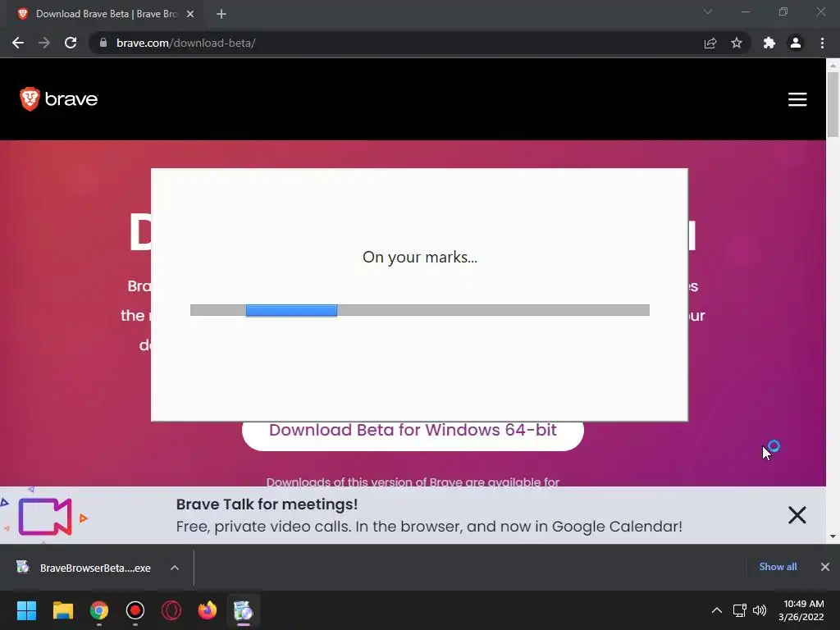Open the Brave Talk video camera graphic
The width and height of the screenshot is (840, 630).
pyautogui.click(x=45, y=517)
